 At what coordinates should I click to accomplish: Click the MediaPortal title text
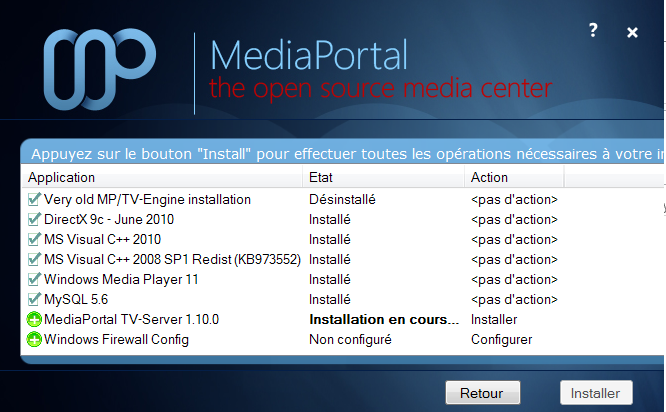(x=309, y=55)
